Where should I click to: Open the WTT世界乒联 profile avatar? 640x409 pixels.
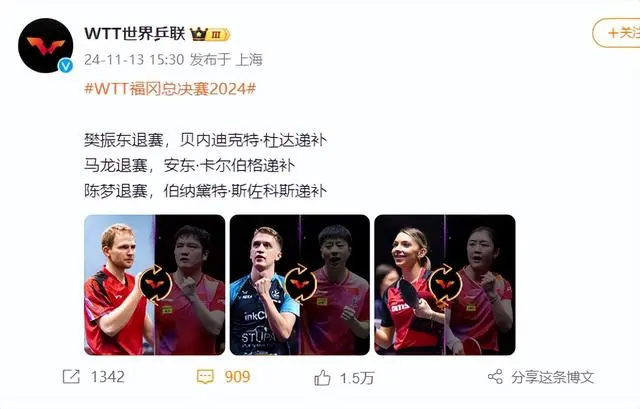[x=45, y=45]
